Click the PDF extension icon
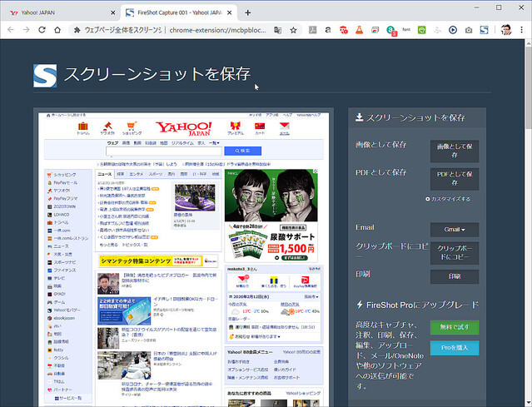This screenshot has height=407, width=532. click(x=312, y=30)
